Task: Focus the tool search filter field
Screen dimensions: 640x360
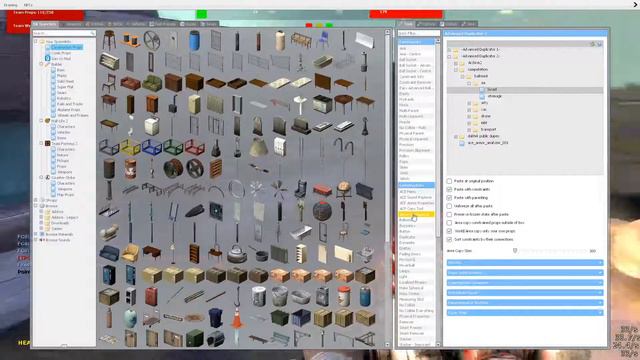Action: tap(419, 33)
